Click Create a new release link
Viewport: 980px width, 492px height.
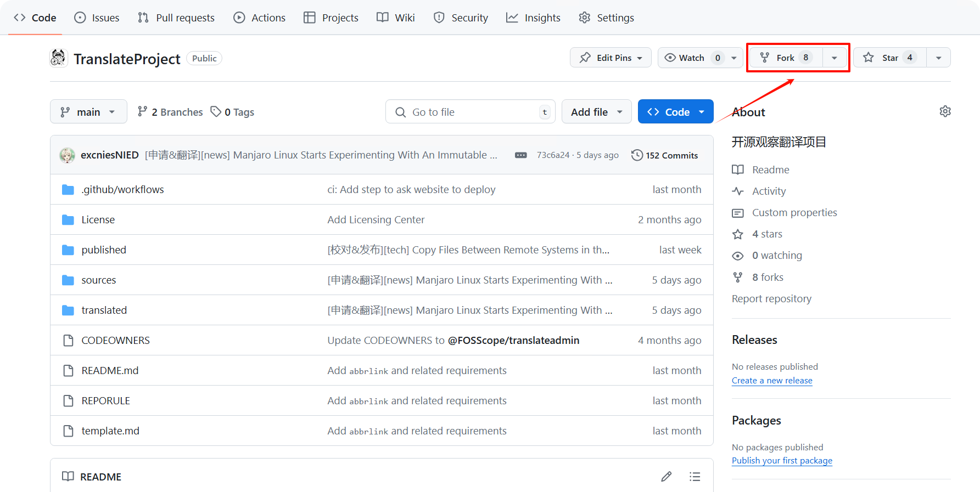[772, 380]
